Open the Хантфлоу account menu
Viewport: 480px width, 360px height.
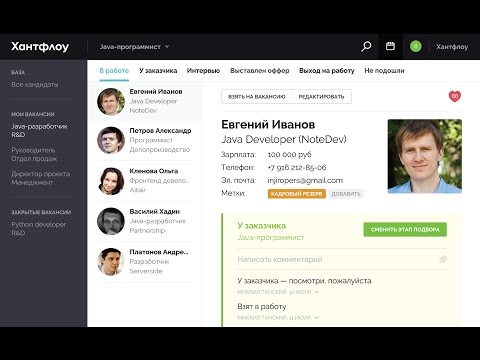(x=452, y=47)
